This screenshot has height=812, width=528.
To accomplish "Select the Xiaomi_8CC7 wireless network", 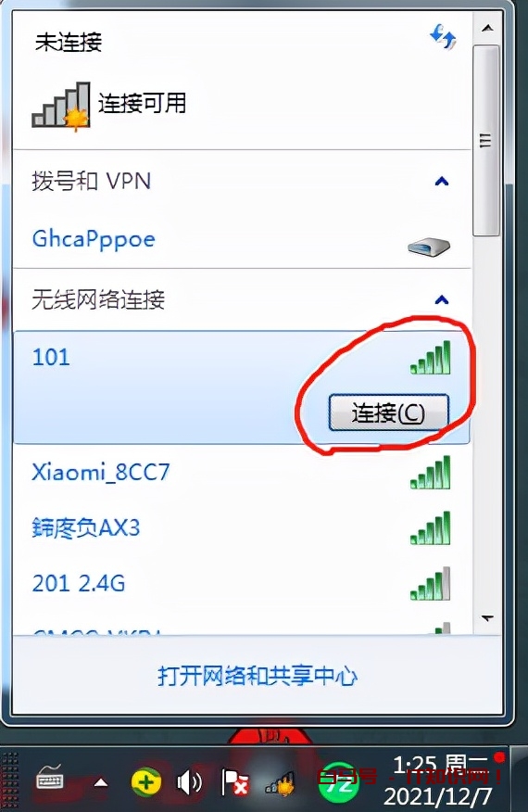I will 242,473.
